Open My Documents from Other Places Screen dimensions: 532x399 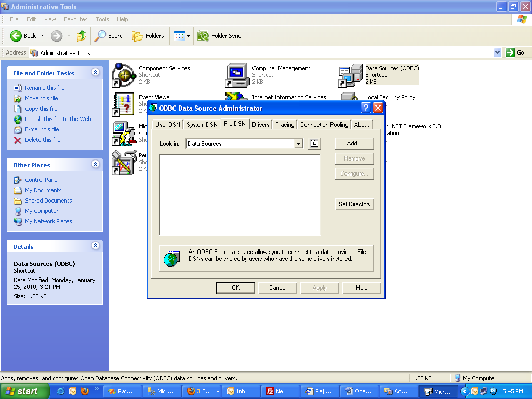(43, 190)
